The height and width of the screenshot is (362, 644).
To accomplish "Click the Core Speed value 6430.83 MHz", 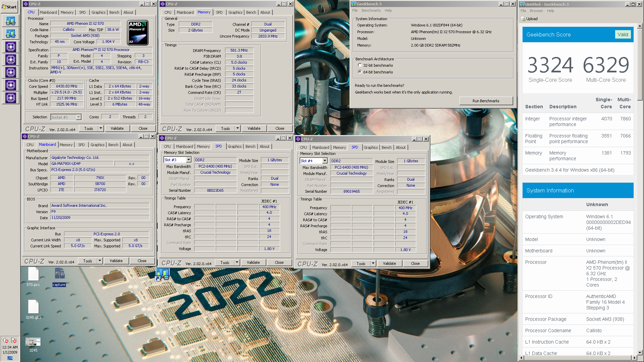I will pyautogui.click(x=66, y=86).
